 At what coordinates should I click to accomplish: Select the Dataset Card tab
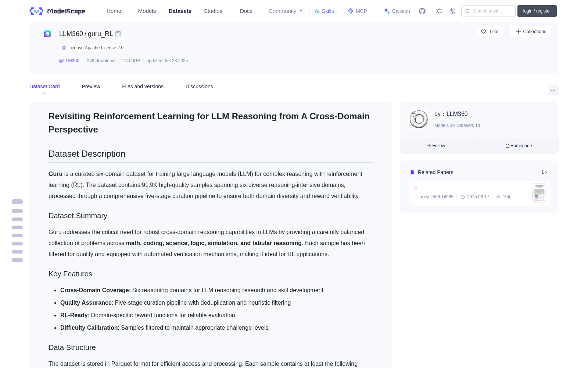click(44, 86)
